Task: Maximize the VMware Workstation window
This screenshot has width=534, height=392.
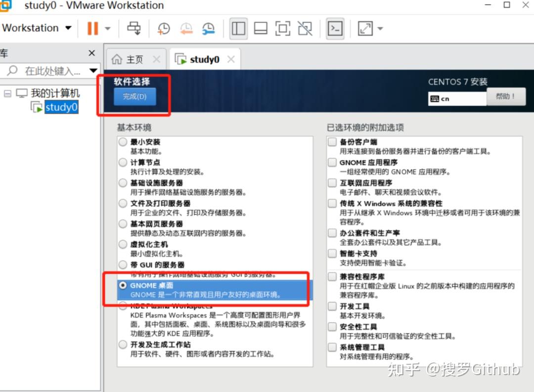Action: click(x=507, y=5)
